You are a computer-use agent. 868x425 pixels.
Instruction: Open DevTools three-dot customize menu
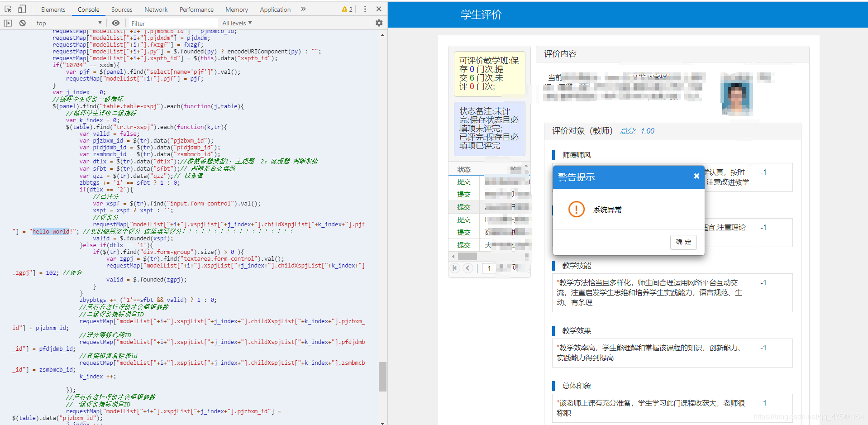point(365,9)
